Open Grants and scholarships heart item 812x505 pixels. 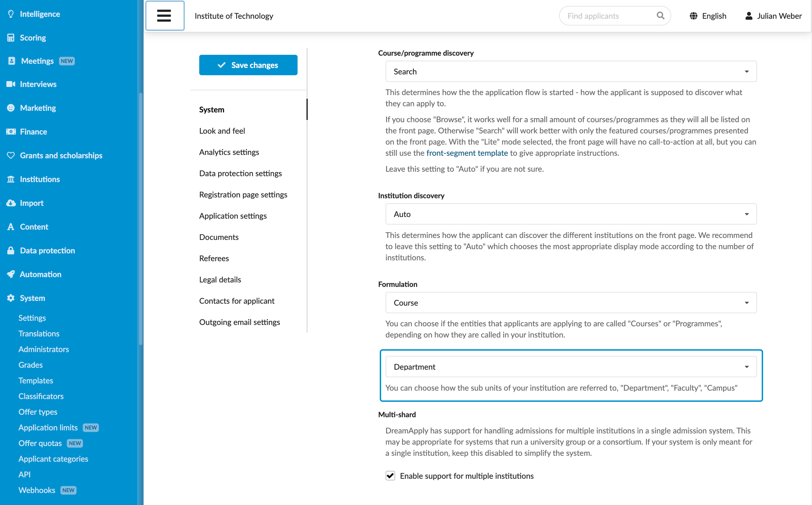coord(11,156)
